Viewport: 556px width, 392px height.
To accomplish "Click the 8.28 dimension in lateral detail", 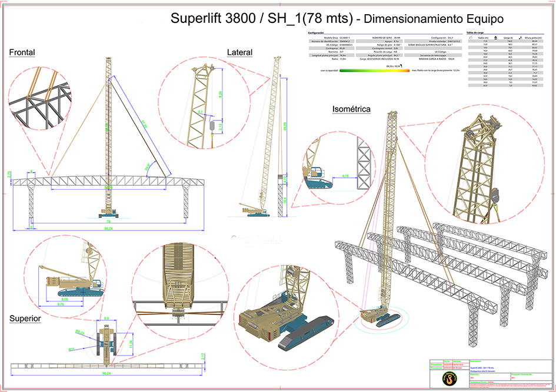I will tap(220, 95).
